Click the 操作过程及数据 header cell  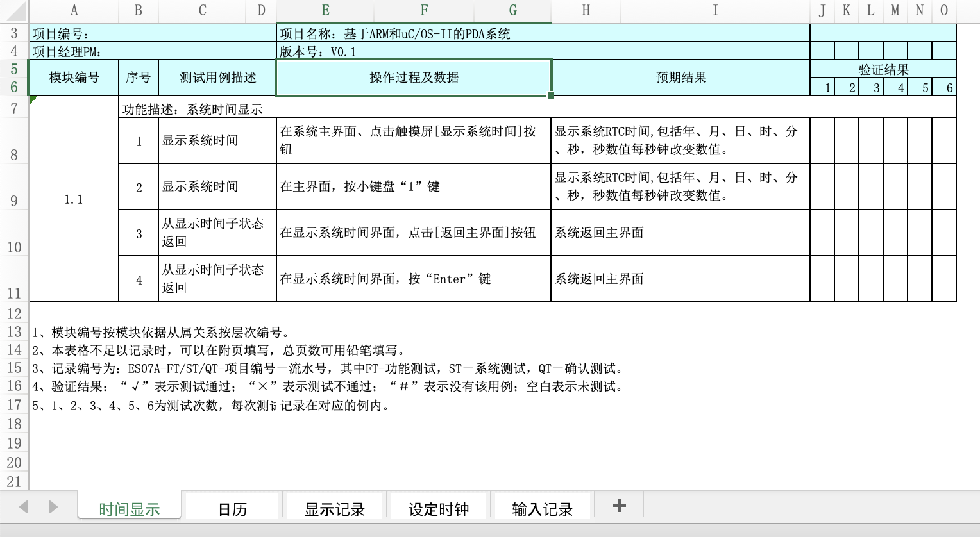click(x=414, y=78)
